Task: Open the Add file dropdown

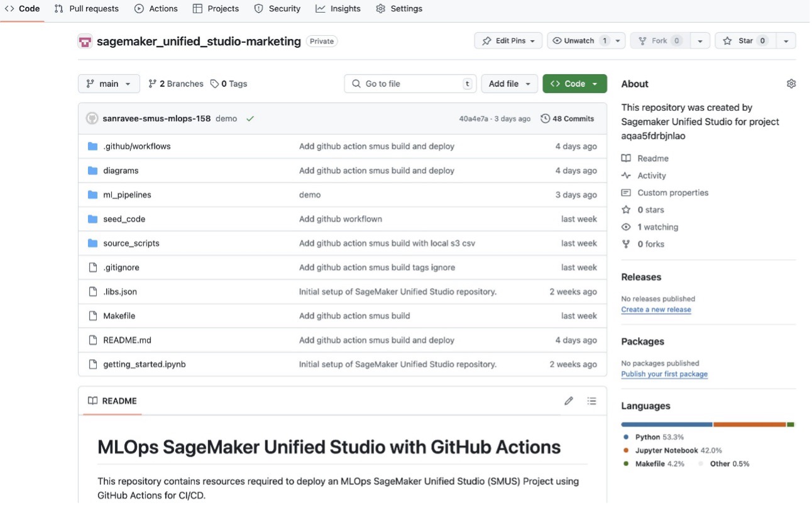Action: (510, 84)
